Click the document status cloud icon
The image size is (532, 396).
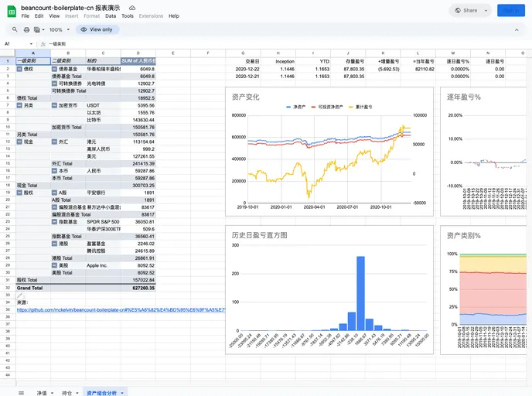132,8
